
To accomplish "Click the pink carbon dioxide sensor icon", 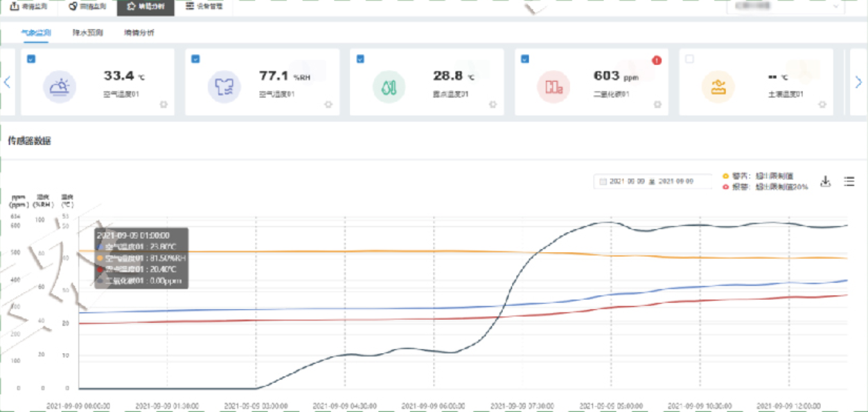I will pyautogui.click(x=553, y=87).
